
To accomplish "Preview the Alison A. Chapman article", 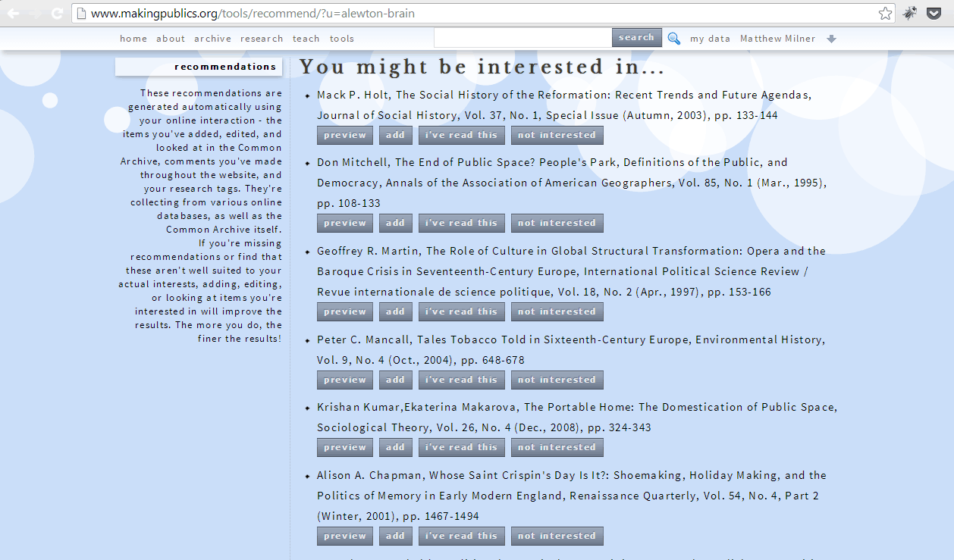I will (x=345, y=536).
